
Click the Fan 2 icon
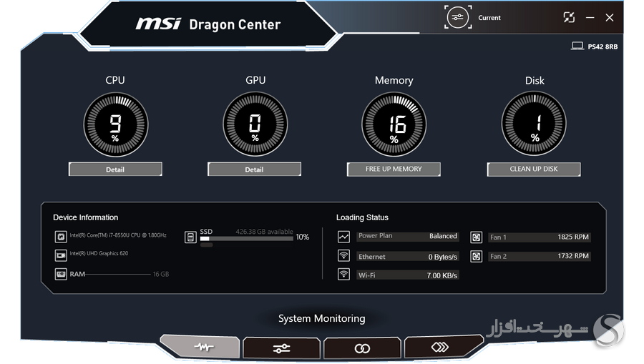476,257
